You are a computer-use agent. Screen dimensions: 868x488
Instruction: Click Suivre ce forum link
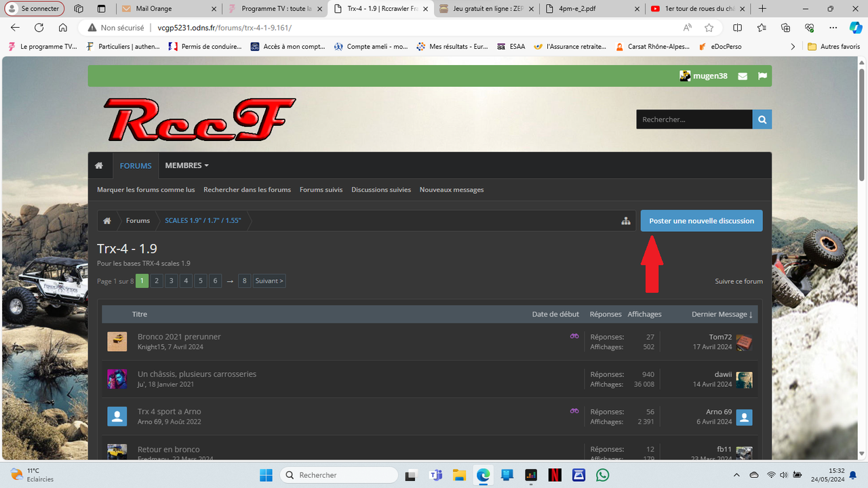[738, 281]
